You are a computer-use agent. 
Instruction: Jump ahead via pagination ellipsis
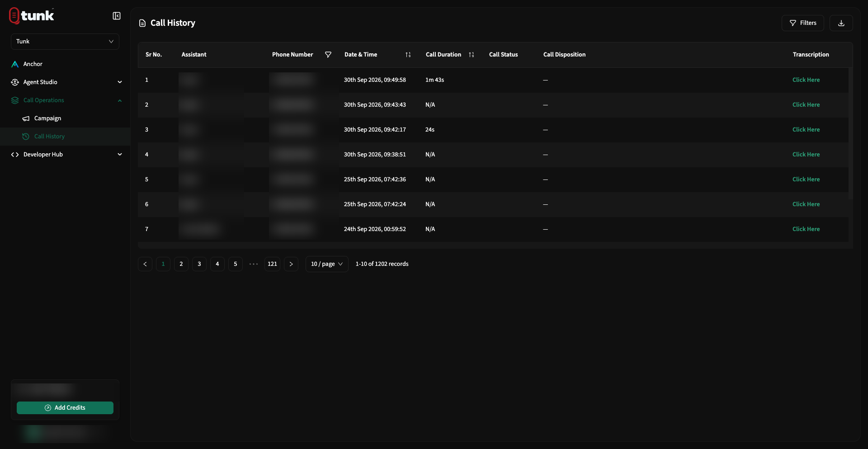pos(254,264)
